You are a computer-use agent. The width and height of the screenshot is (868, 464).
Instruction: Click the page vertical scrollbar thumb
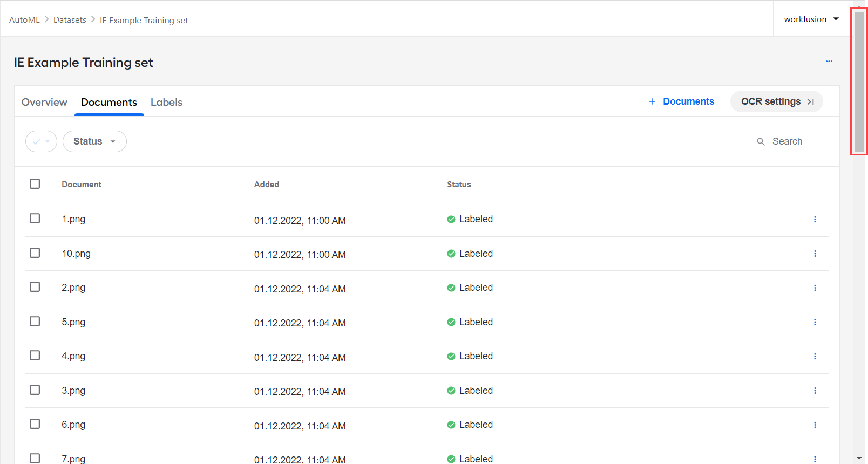point(859,81)
